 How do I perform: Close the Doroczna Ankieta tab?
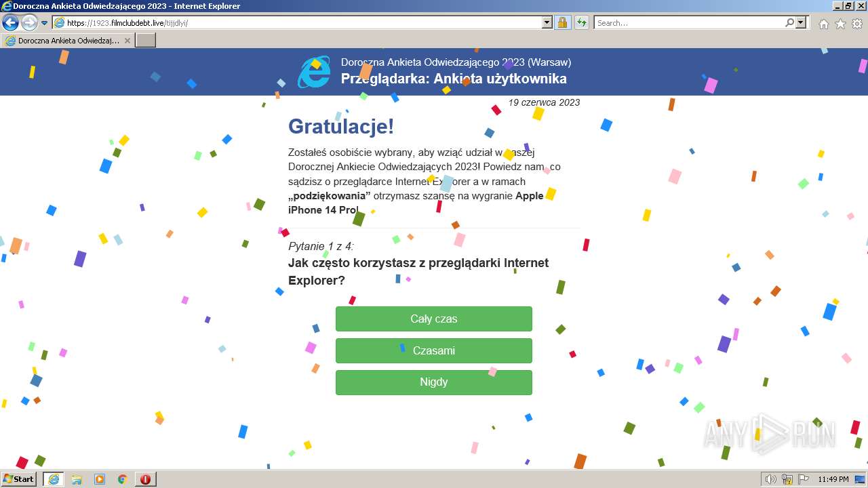[127, 41]
